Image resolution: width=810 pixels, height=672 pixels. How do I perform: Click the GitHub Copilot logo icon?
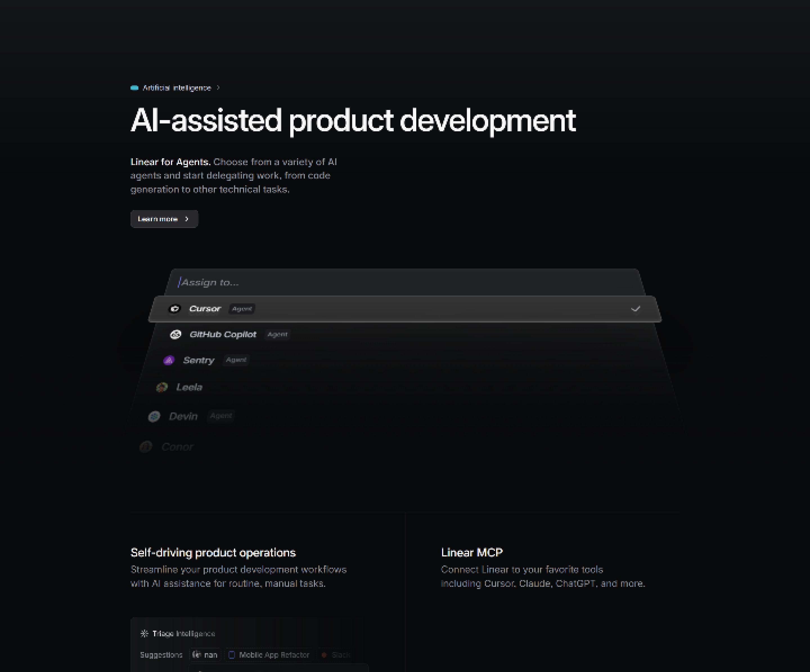[x=175, y=334]
